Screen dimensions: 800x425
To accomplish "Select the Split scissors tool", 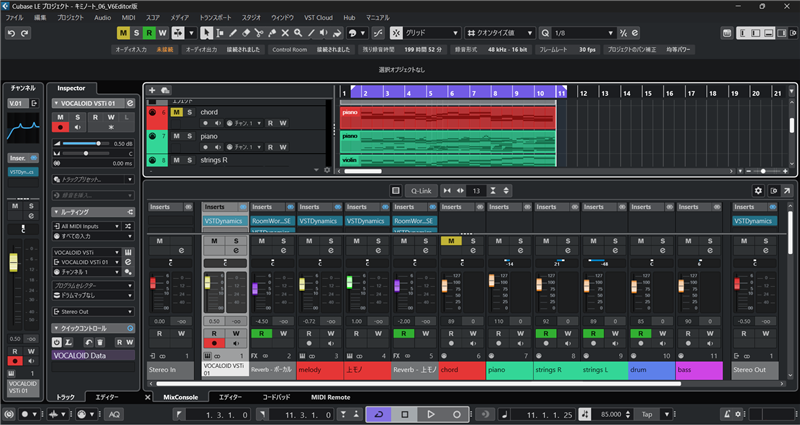I will point(259,33).
